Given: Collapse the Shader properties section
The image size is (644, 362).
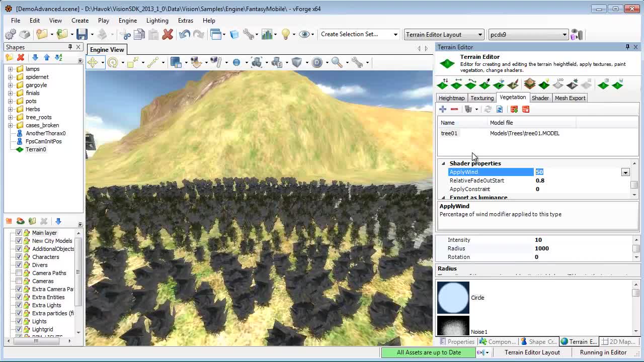Looking at the screenshot, I should (x=443, y=163).
